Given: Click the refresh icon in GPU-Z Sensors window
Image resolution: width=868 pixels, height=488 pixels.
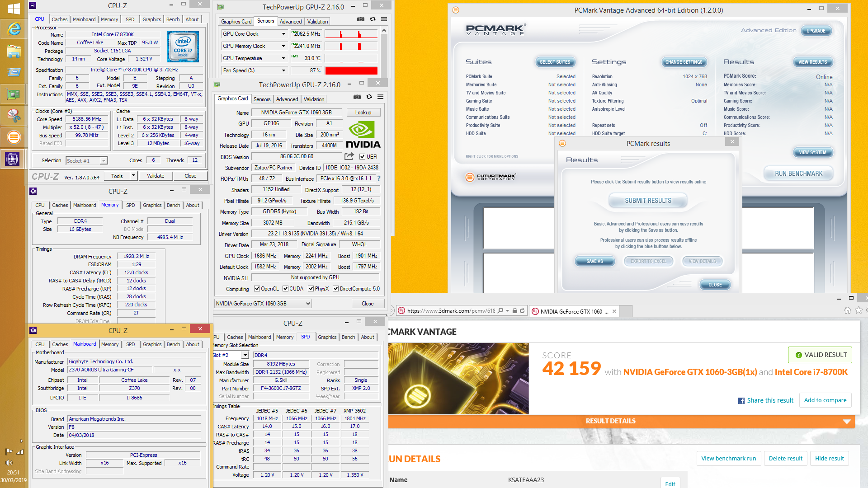Looking at the screenshot, I should (x=373, y=19).
